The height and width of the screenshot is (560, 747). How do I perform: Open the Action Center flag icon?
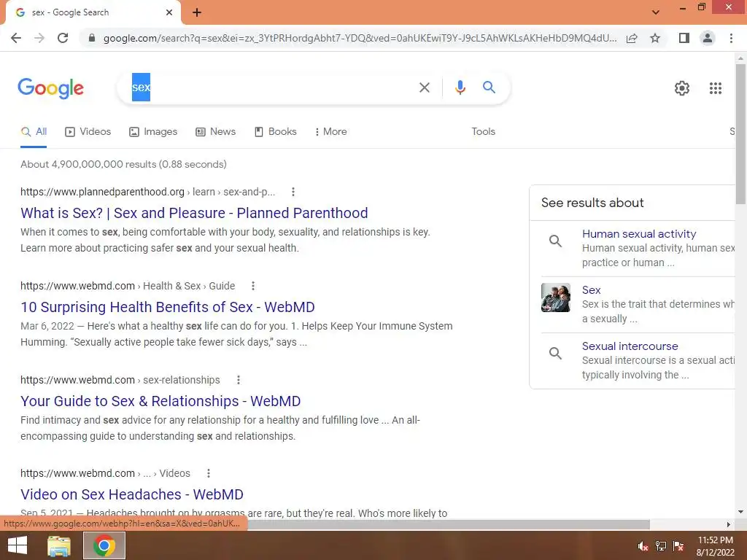(x=678, y=546)
